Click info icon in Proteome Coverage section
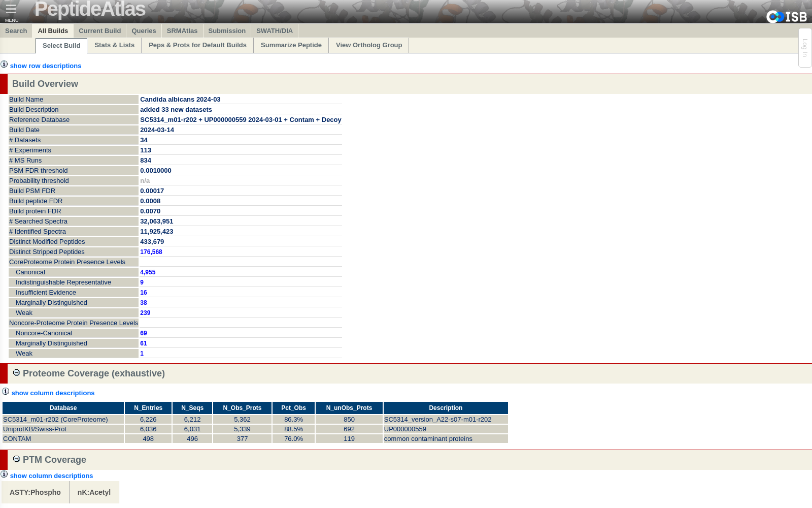Viewport: 812px width, 508px height. tap(6, 392)
